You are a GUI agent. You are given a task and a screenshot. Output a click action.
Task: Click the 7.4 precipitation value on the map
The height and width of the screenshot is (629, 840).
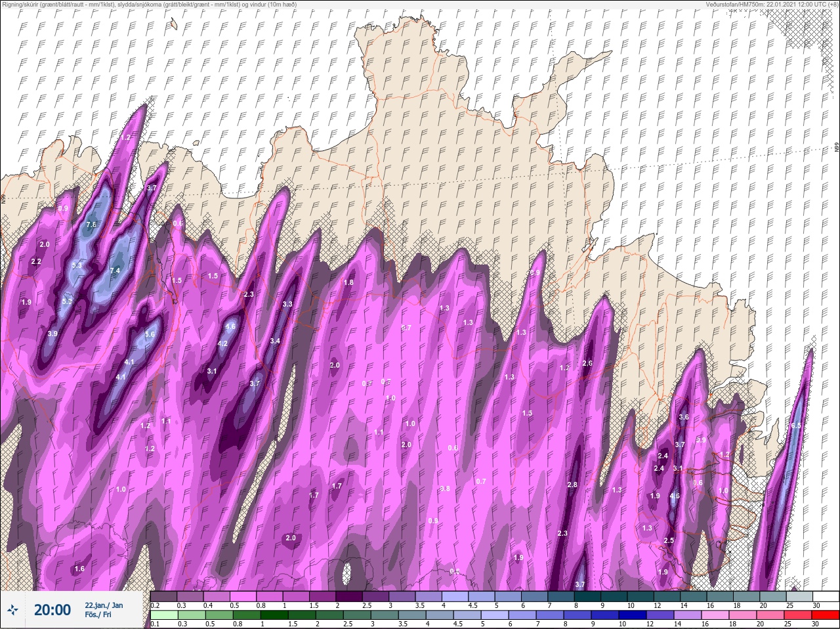click(115, 271)
